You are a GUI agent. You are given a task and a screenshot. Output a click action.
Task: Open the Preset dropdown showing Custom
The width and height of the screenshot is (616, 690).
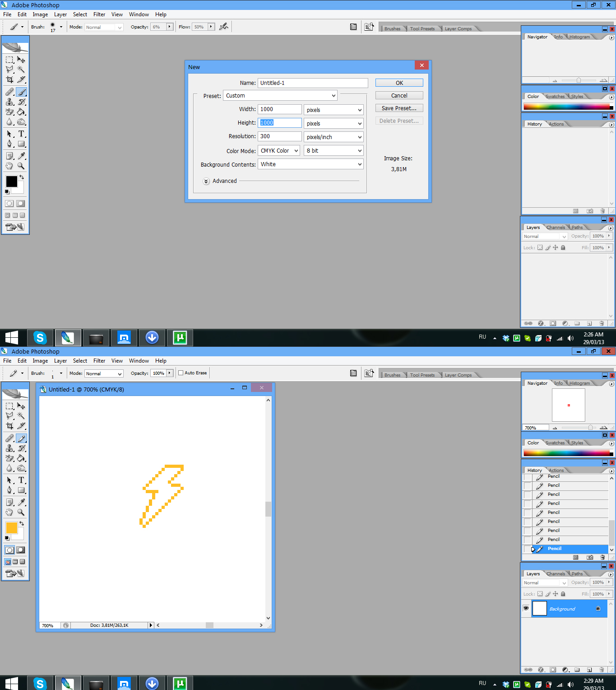[280, 95]
